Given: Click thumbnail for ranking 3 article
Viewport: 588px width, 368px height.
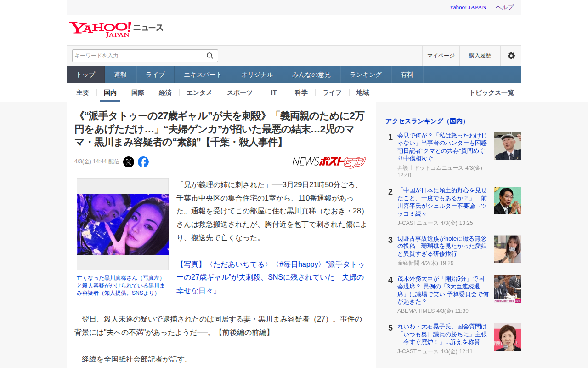Looking at the screenshot, I should tap(508, 249).
